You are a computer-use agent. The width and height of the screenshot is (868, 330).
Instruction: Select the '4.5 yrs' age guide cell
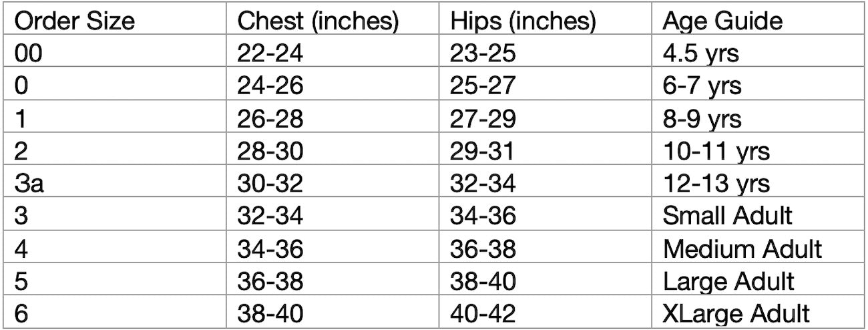[x=700, y=53]
